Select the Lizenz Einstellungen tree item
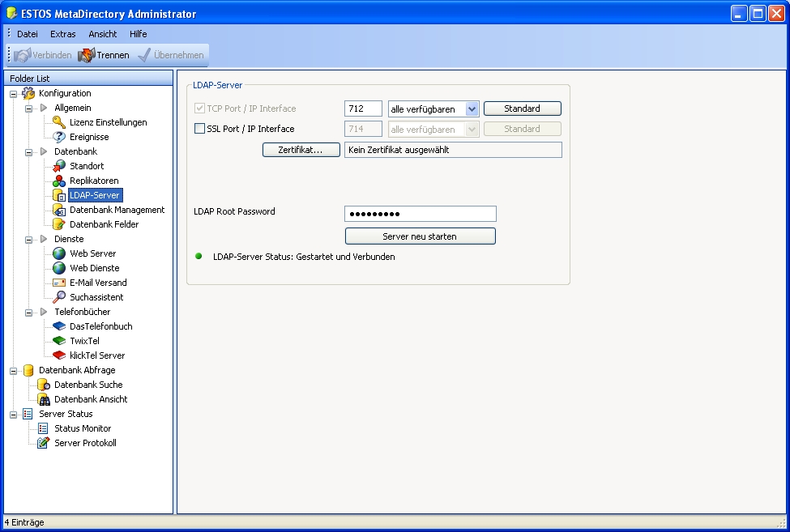The width and height of the screenshot is (790, 532). pyautogui.click(x=109, y=122)
